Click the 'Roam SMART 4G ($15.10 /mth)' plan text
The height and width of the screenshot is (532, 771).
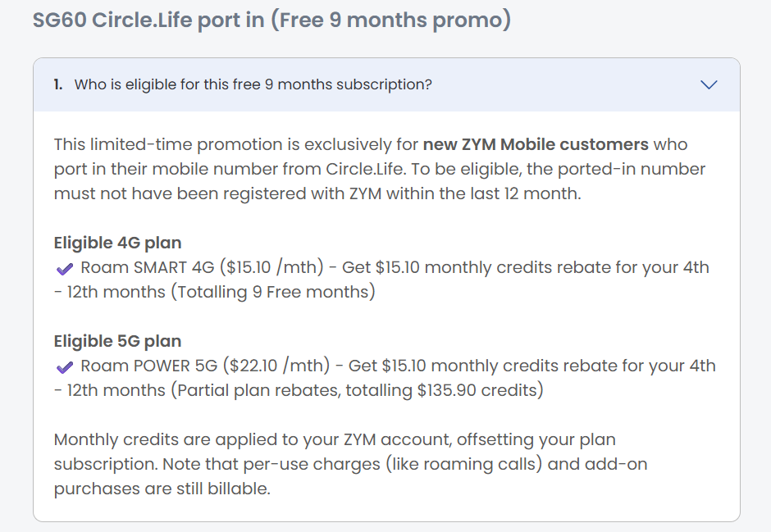pos(202,267)
